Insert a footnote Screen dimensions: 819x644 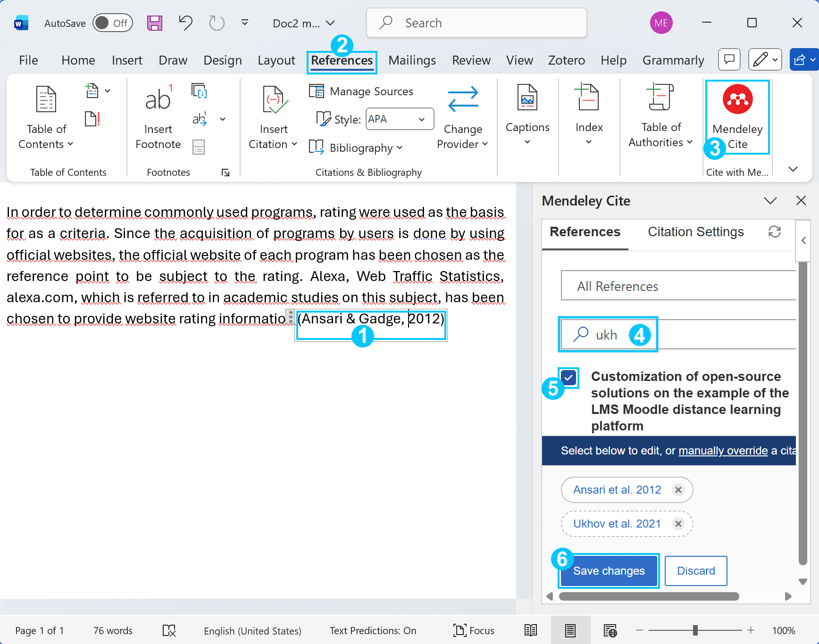(158, 117)
